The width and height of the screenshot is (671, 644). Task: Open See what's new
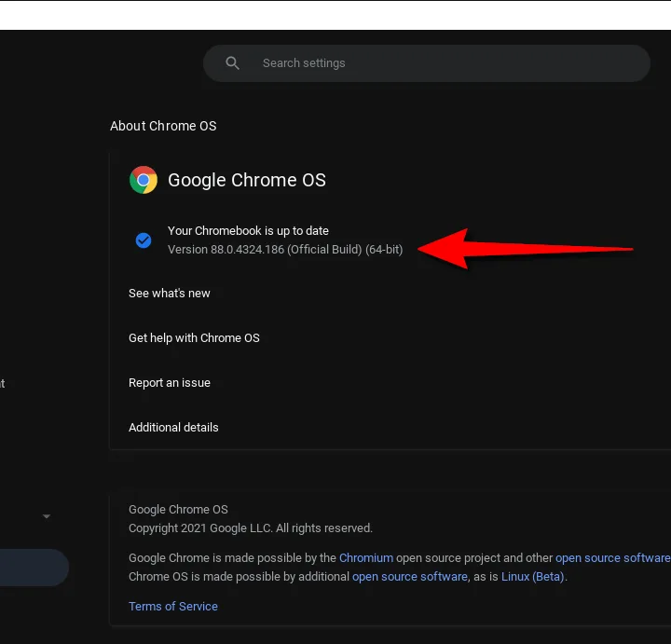pos(170,294)
